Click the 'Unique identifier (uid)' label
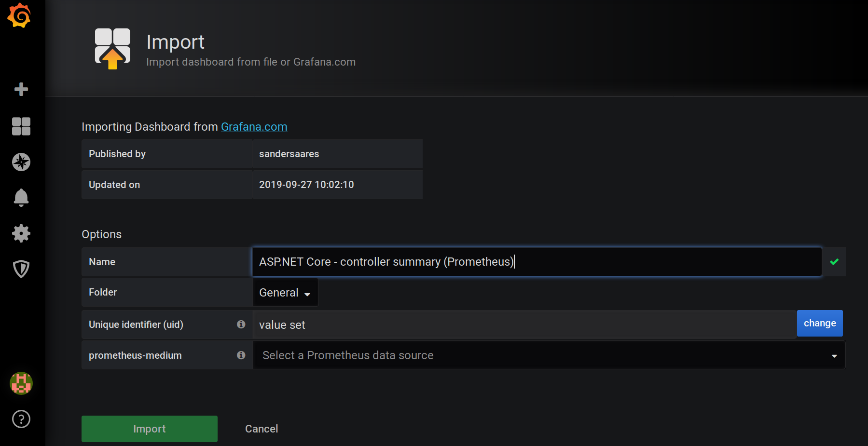868x446 pixels. click(136, 324)
